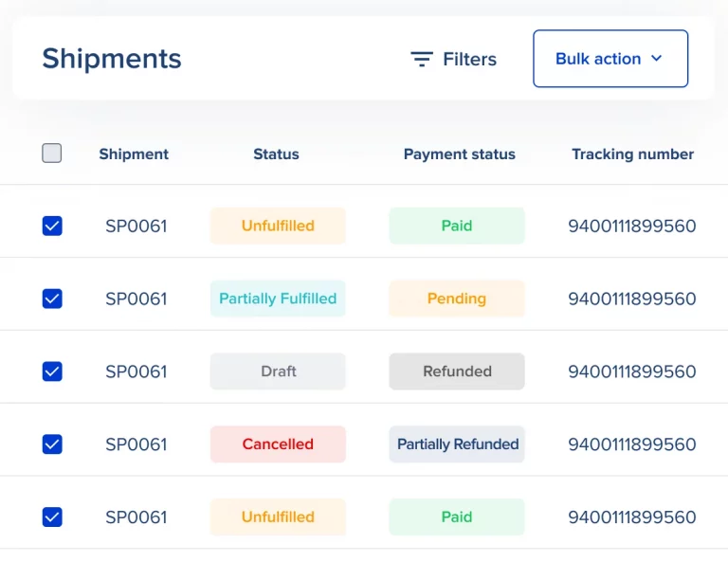Uncheck the Draft shipment row checkbox
Screen dimensions: 728x580
[52, 372]
